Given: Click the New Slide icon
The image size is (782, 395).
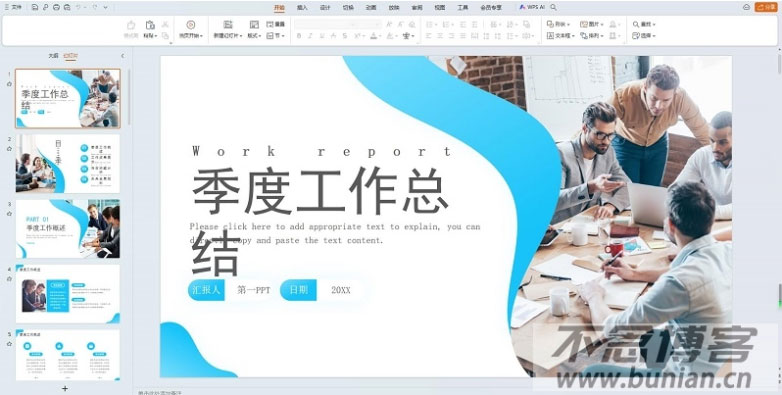Looking at the screenshot, I should [x=228, y=25].
